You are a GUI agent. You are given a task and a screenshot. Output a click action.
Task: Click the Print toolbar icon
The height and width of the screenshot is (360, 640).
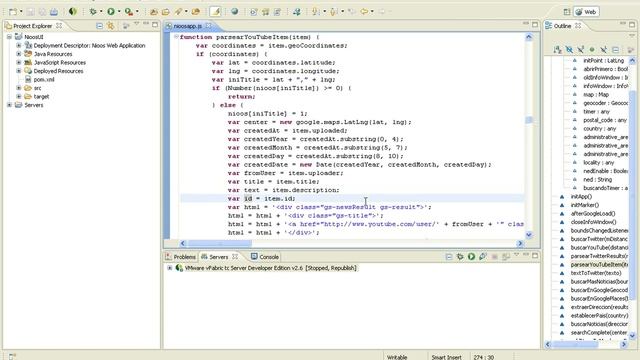coord(54,12)
